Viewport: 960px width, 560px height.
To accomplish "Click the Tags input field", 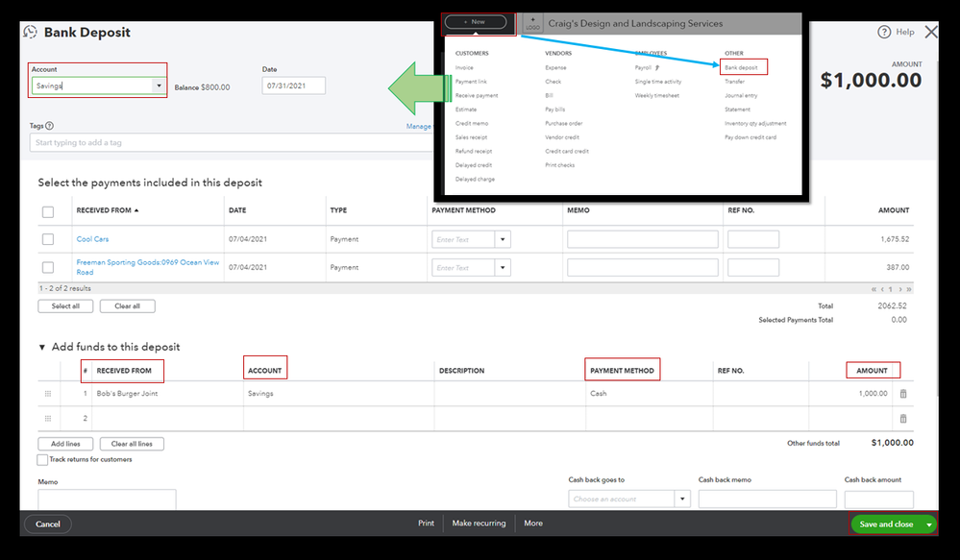I will point(232,142).
